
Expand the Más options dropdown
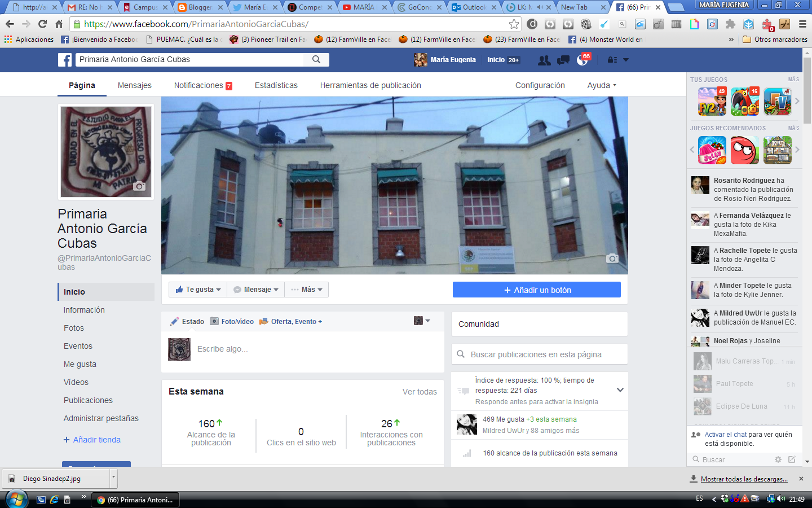pyautogui.click(x=307, y=290)
